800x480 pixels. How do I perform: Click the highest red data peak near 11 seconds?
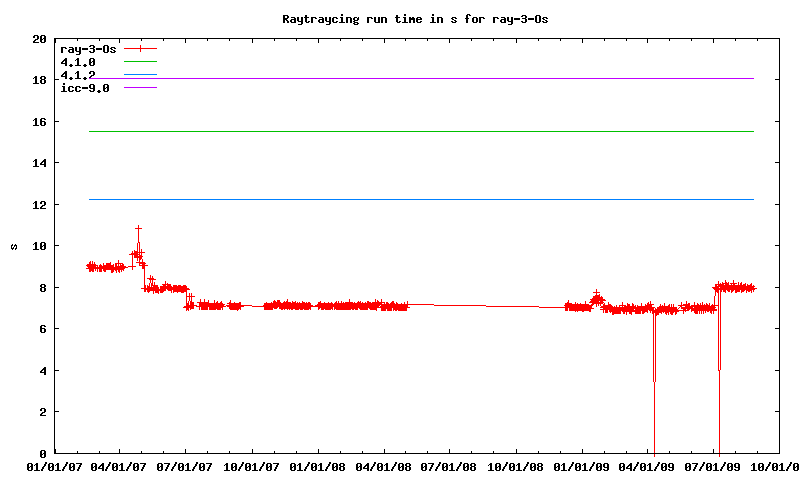pyautogui.click(x=138, y=229)
